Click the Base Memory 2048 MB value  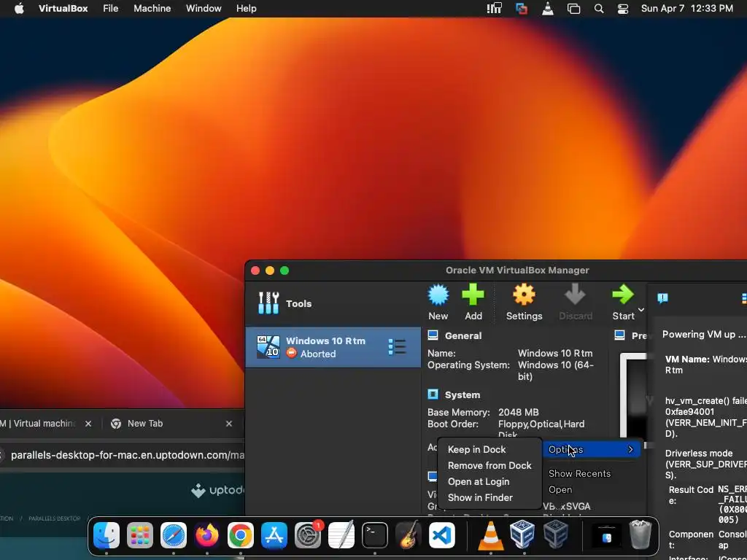point(519,413)
